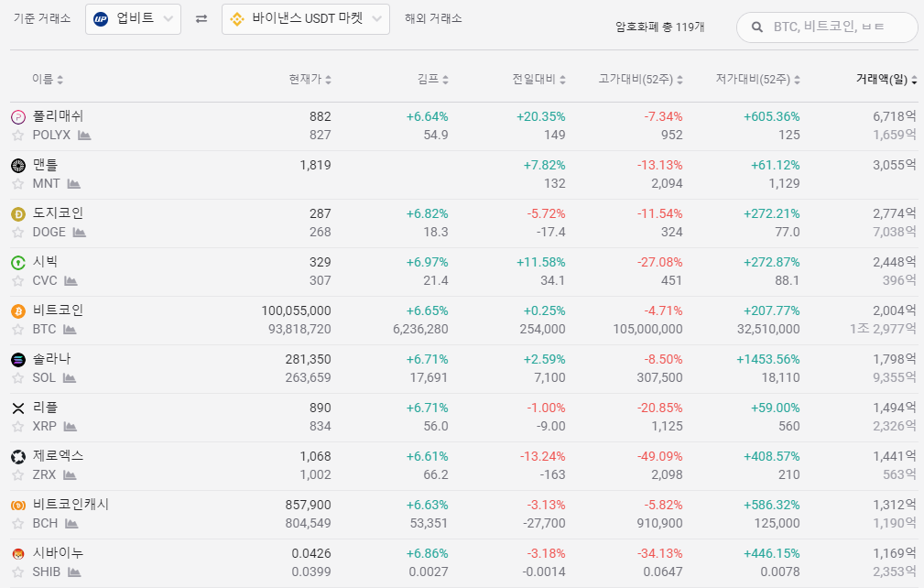Click the Solana coin logo icon
The height and width of the screenshot is (588, 924).
coord(17,360)
